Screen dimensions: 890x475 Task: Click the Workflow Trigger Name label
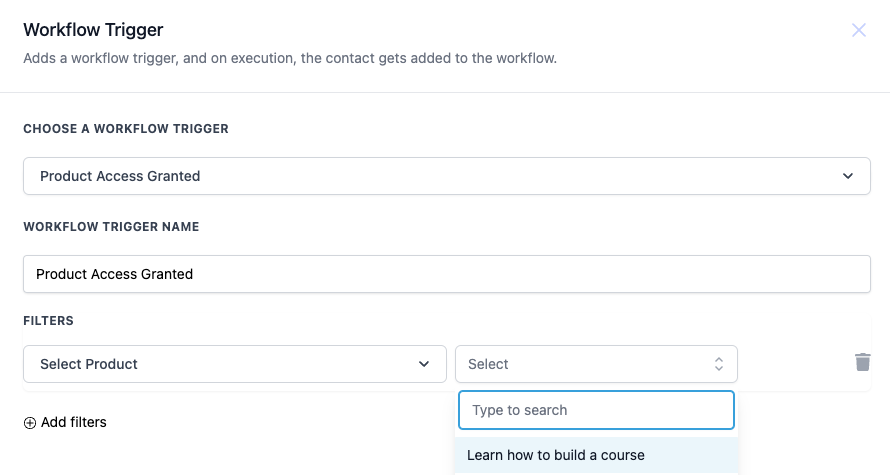click(x=111, y=227)
